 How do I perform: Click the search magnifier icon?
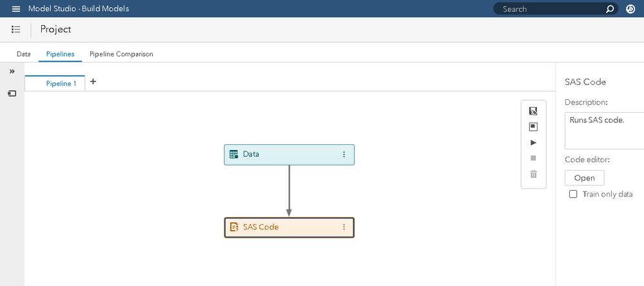point(610,9)
